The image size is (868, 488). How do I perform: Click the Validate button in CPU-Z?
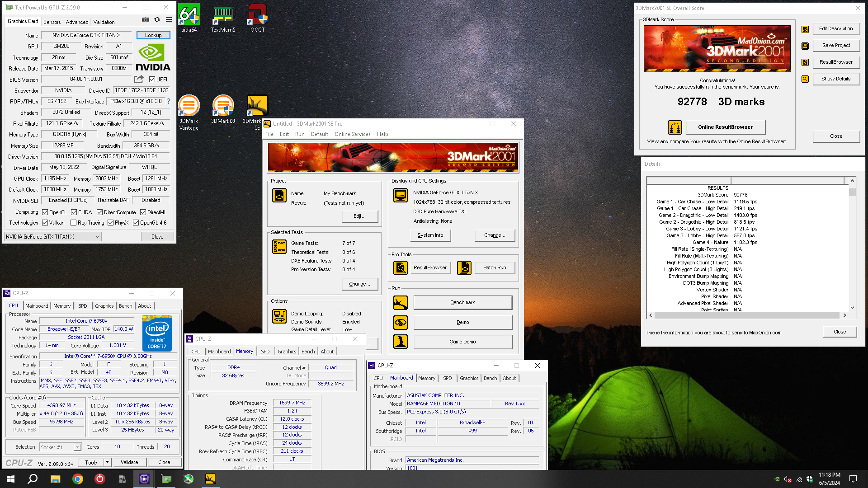pos(129,462)
